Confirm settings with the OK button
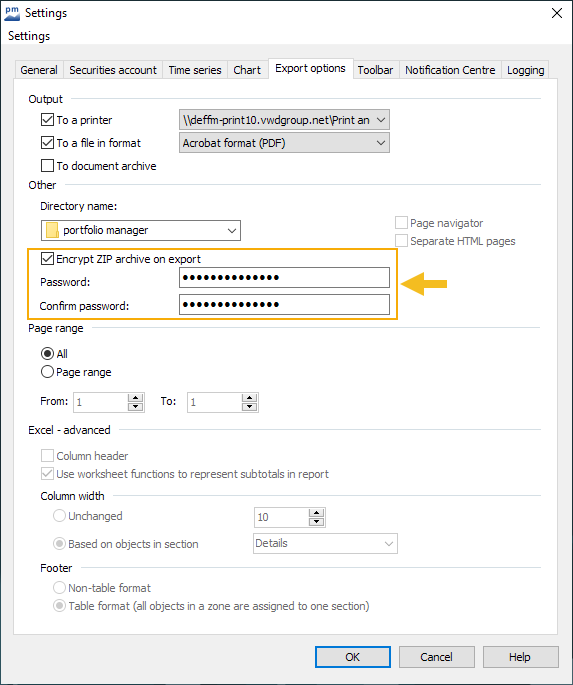The height and width of the screenshot is (685, 573). [353, 657]
